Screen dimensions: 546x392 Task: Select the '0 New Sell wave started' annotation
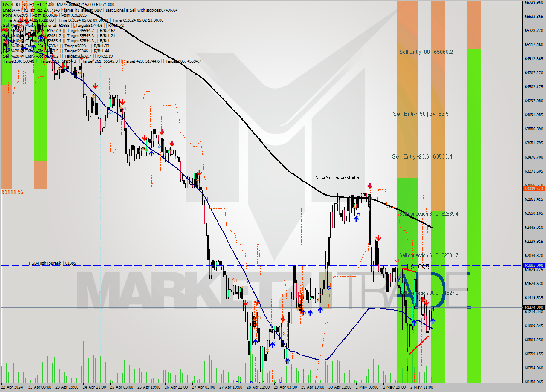point(336,178)
